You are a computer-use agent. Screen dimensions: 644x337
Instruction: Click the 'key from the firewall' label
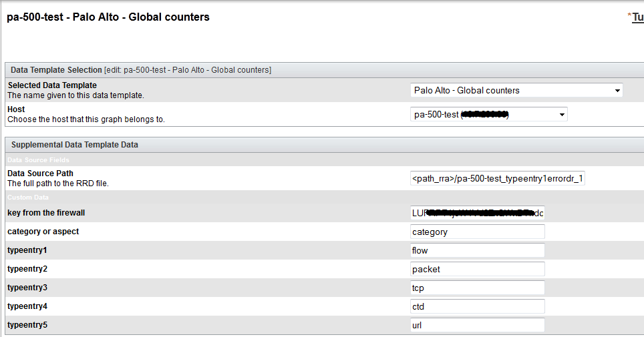46,213
